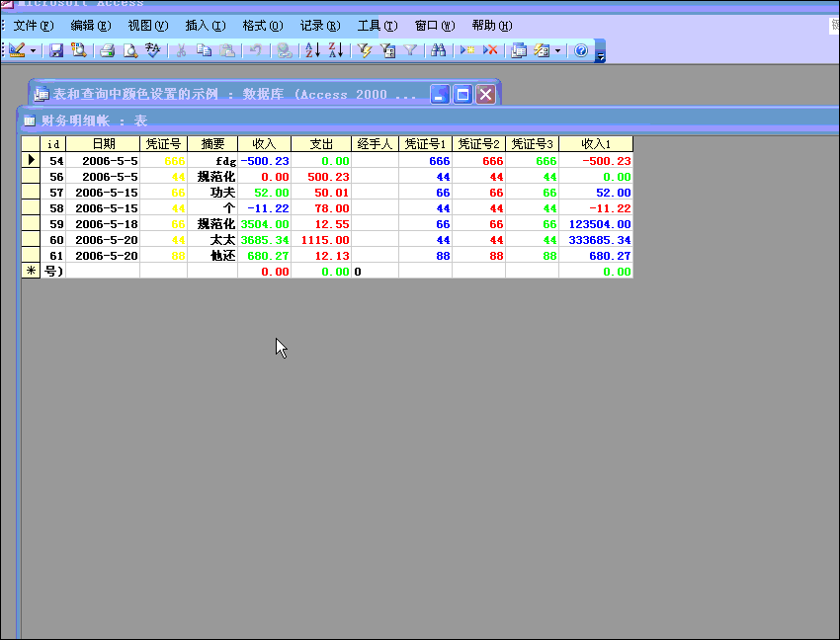Viewport: 840px width, 640px height.
Task: Click the 收入1 cell 123504.00
Action: click(596, 224)
